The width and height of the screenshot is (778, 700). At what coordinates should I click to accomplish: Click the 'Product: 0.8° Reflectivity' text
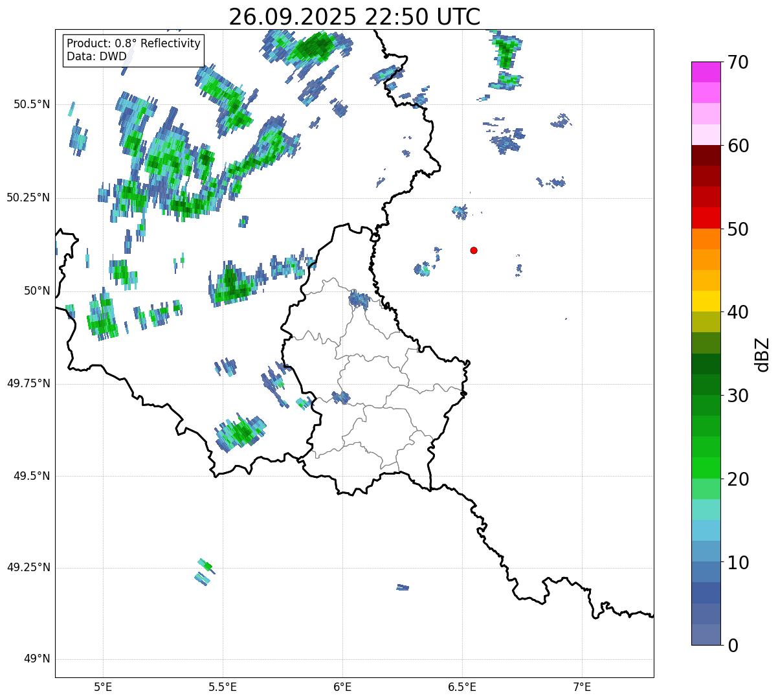click(134, 43)
